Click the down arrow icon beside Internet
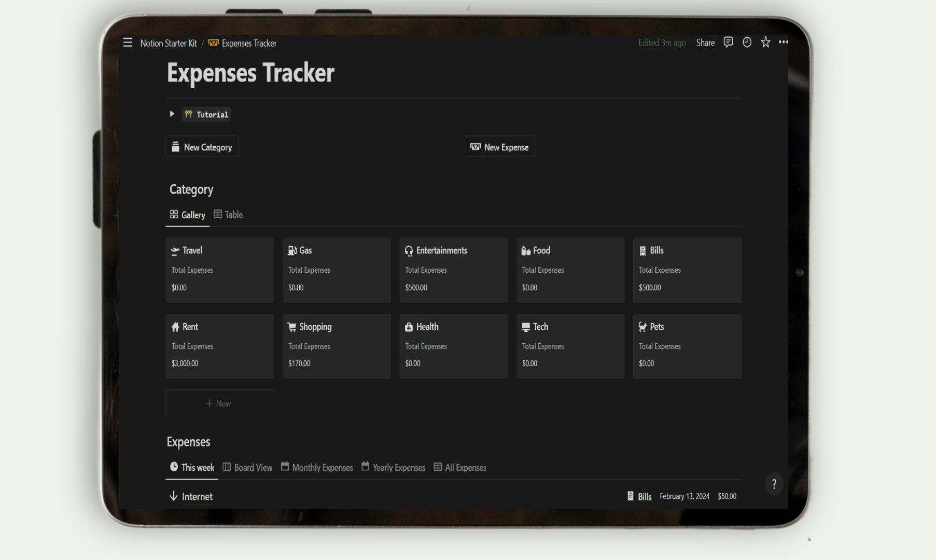 tap(174, 496)
